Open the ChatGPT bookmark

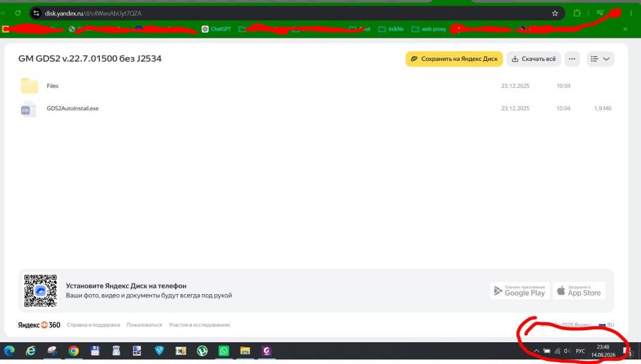coord(216,29)
